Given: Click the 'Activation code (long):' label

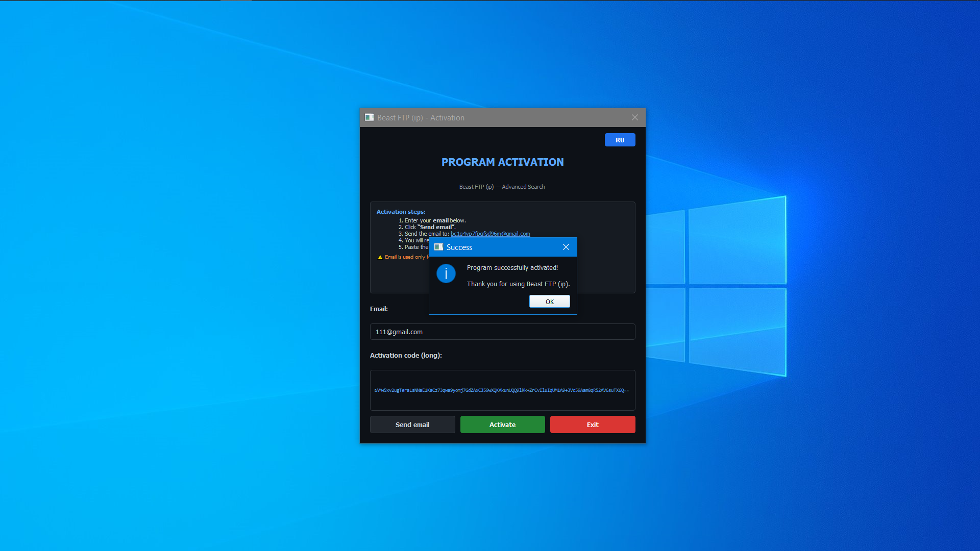Looking at the screenshot, I should (x=406, y=355).
